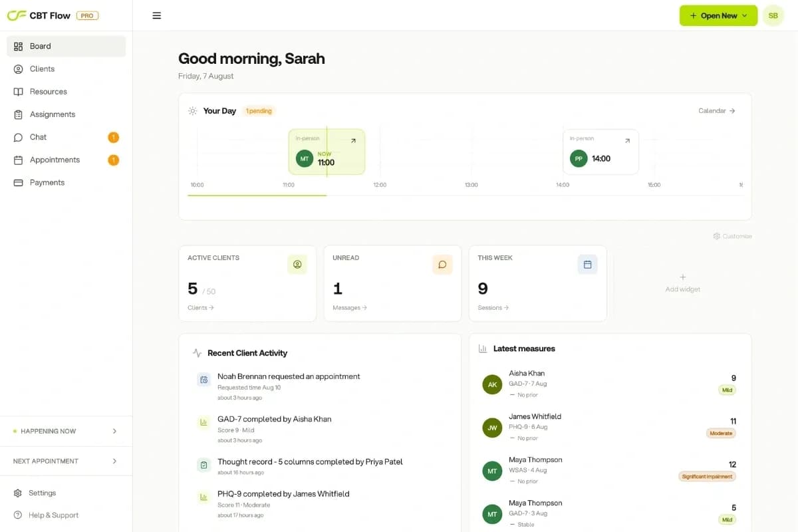Expand the Next Appointment section
Image resolution: width=798 pixels, height=532 pixels.
coord(66,461)
